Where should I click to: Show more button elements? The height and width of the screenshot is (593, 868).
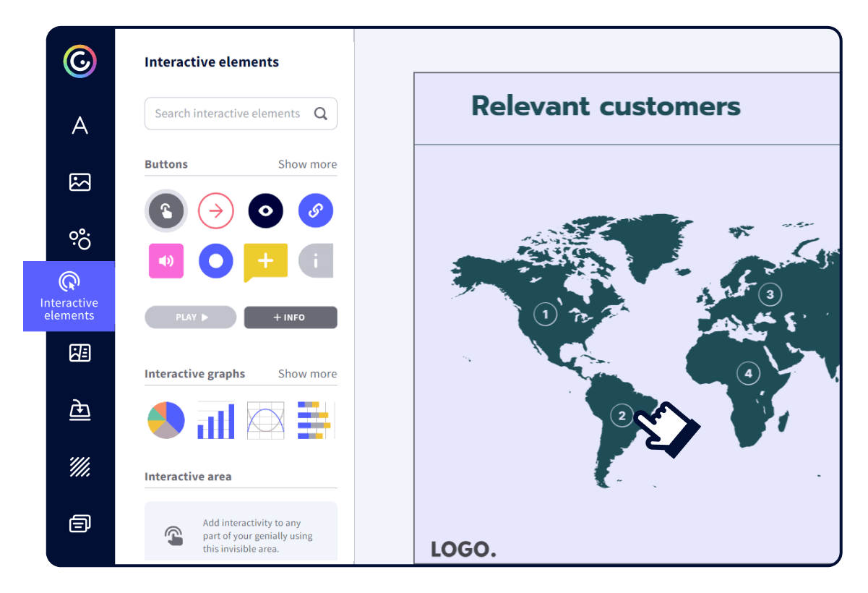307,164
